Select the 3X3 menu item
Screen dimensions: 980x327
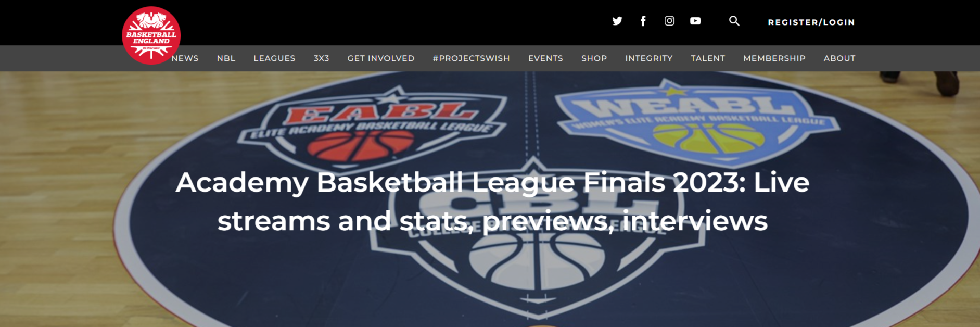click(x=321, y=58)
